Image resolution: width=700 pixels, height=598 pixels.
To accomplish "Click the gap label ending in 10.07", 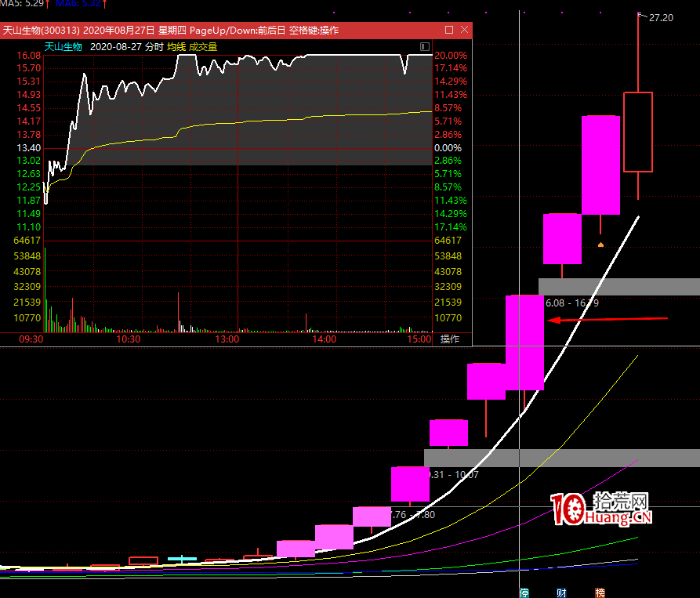I will click(454, 475).
